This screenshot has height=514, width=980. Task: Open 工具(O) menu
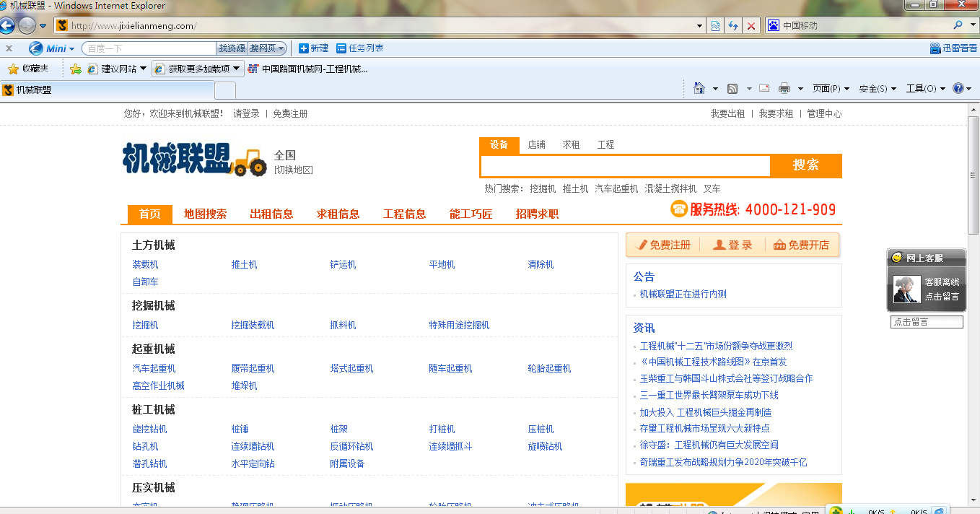pyautogui.click(x=926, y=89)
